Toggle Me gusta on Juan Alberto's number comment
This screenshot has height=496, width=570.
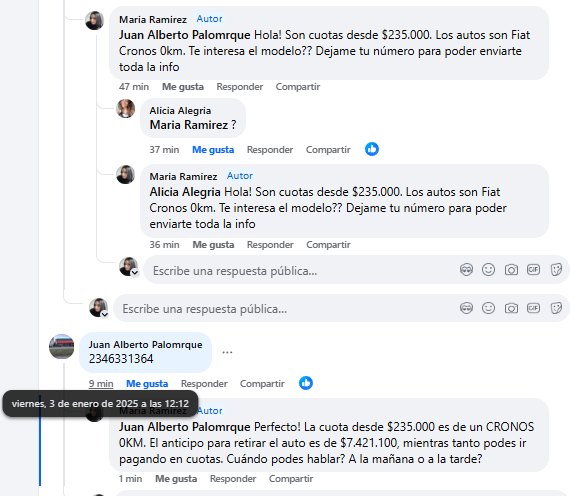(x=147, y=384)
